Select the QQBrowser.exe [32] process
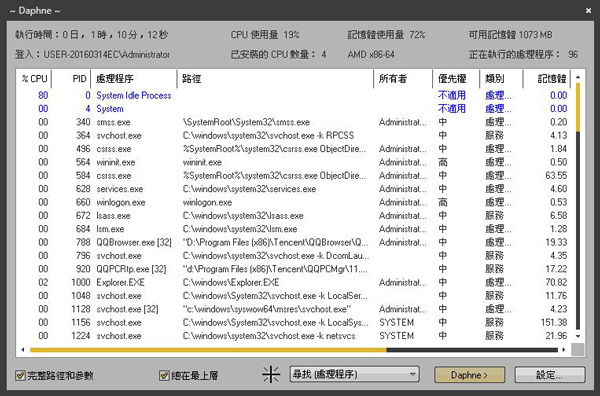Viewport: 600px width, 396px height. click(x=294, y=243)
